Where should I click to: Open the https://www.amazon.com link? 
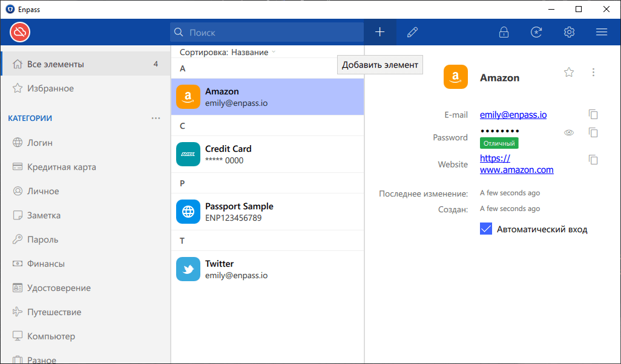click(x=516, y=164)
